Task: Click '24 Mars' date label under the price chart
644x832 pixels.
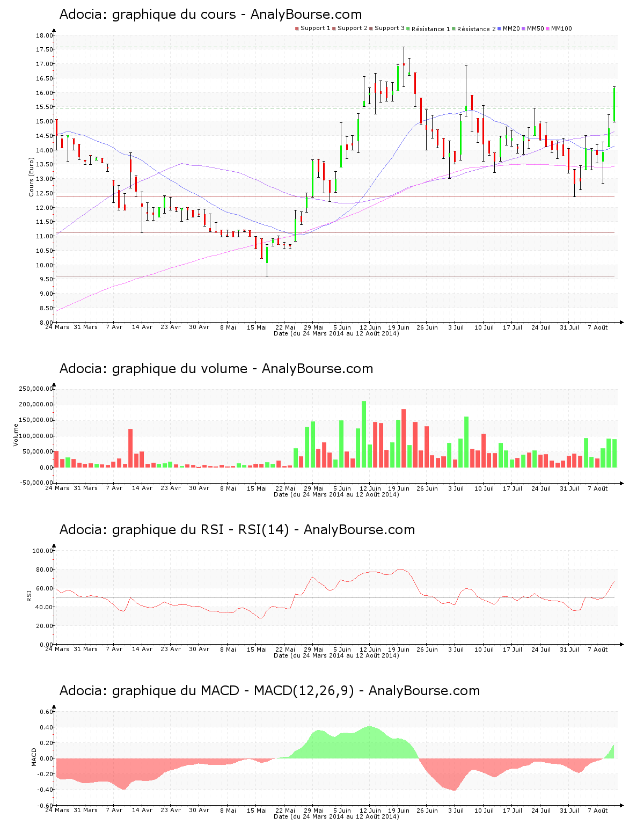Action: coord(57,327)
